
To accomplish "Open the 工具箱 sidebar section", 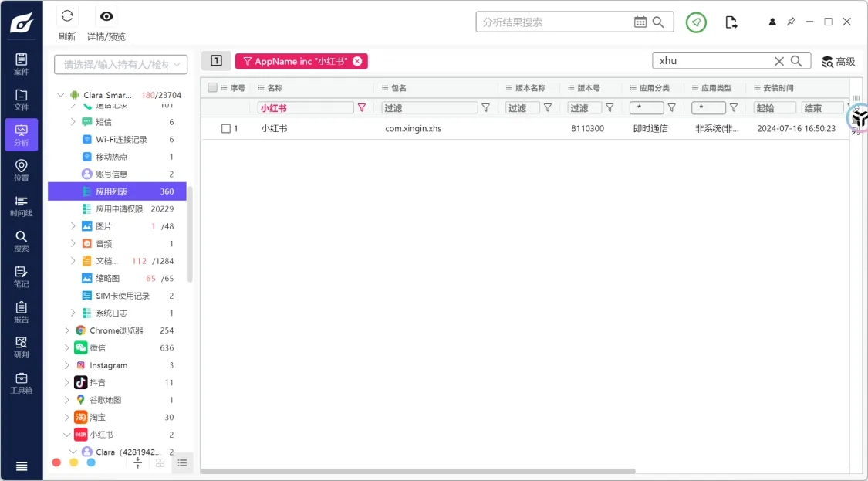I will [x=21, y=384].
